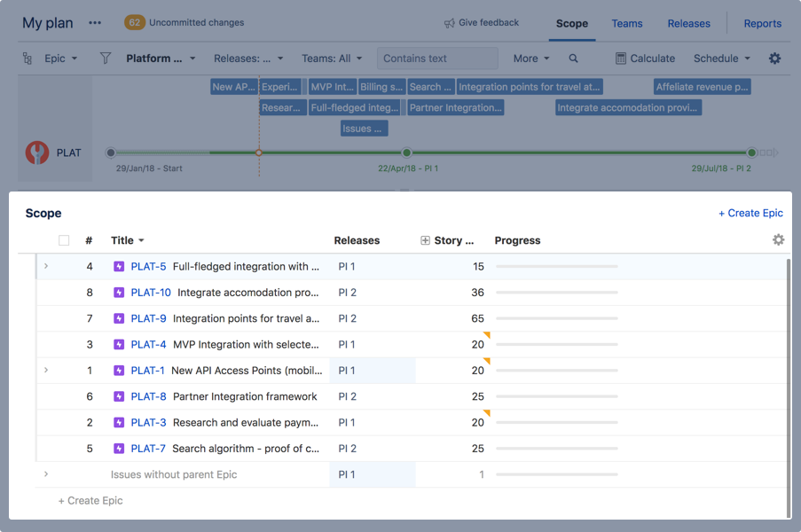Select the Integrate accomodation provi... timeline bar
The height and width of the screenshot is (532, 801).
(x=628, y=107)
